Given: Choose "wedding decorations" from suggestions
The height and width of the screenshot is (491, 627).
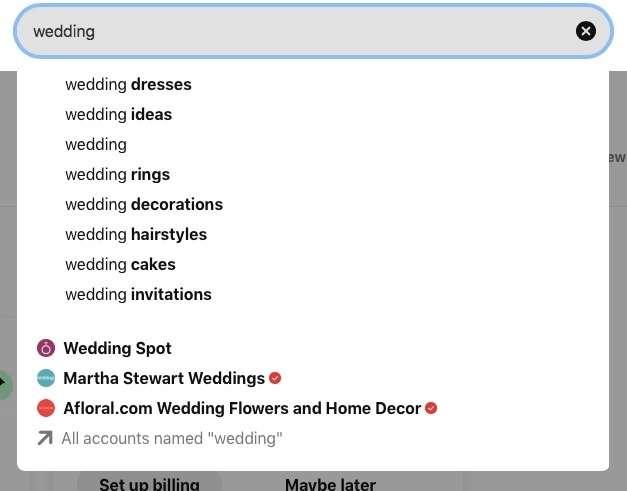Looking at the screenshot, I should [x=144, y=204].
